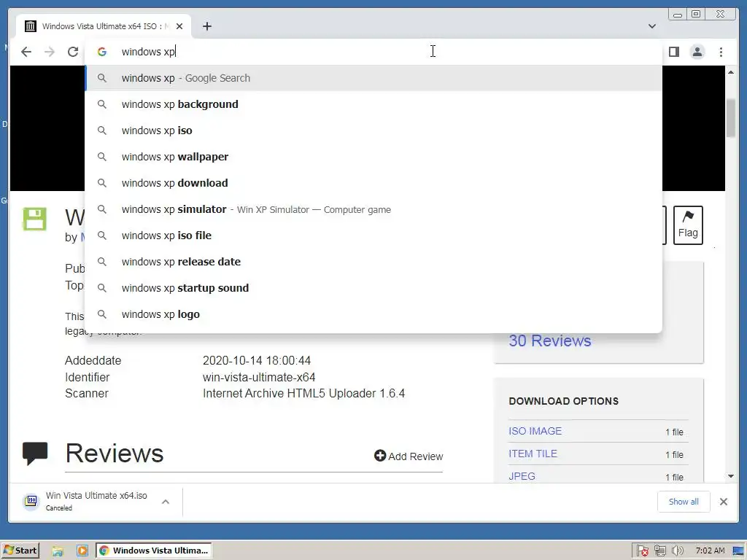Viewport: 747px width, 560px height.
Task: Click the Internet Archive HTML5 Uploader 1.6.4 text
Action: point(304,393)
